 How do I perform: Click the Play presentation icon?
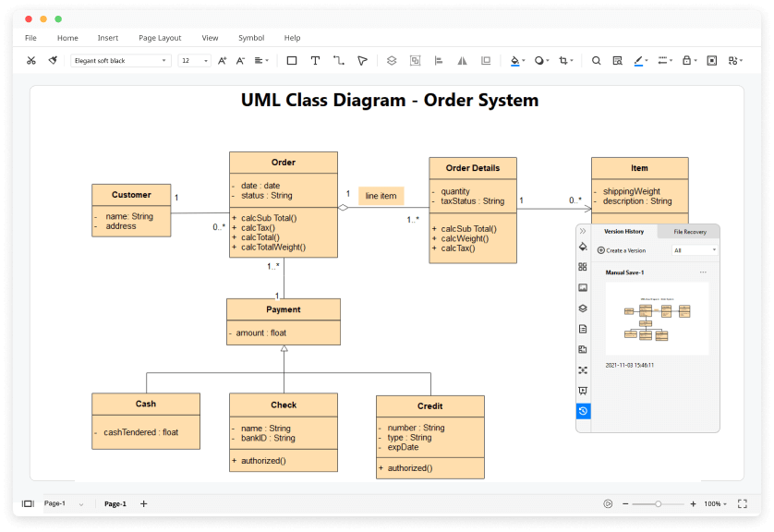608,504
